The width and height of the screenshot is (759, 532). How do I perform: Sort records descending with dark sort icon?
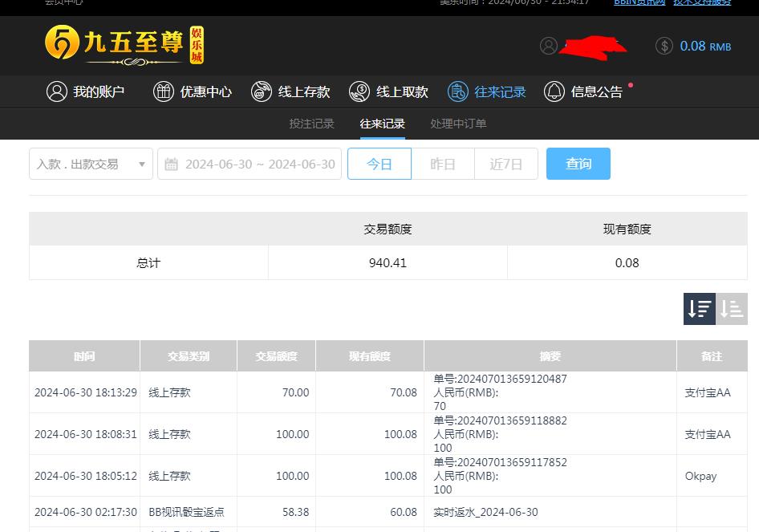pos(699,308)
